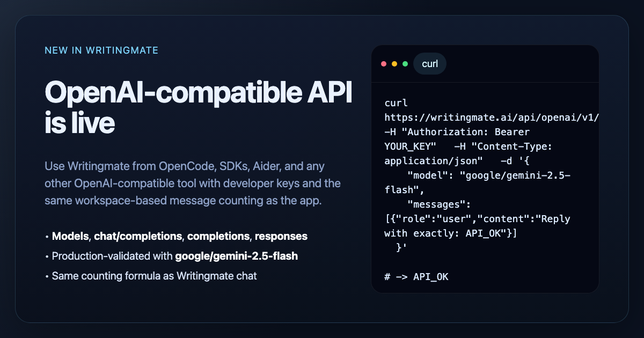Click the bullet marker beside Same counting formula

(x=48, y=276)
